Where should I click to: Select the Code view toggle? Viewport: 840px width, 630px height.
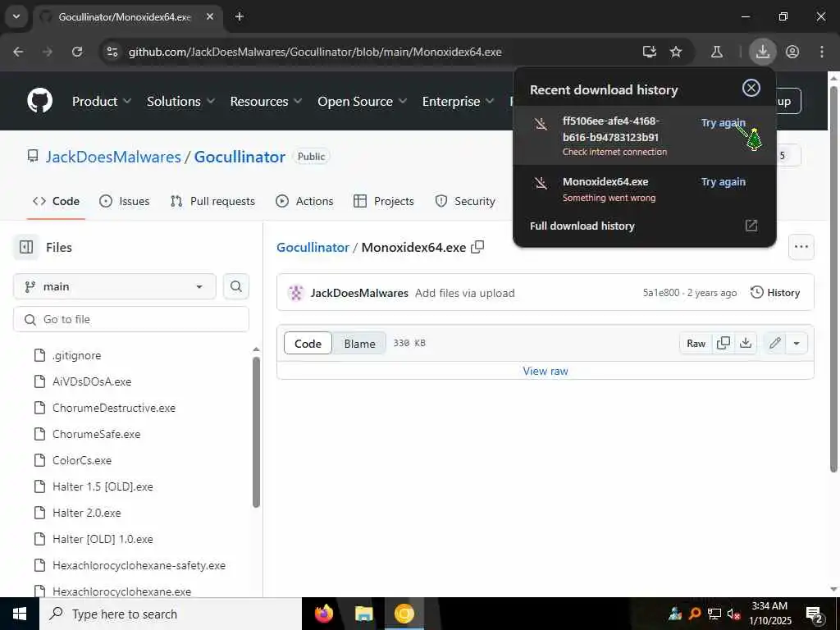point(308,344)
